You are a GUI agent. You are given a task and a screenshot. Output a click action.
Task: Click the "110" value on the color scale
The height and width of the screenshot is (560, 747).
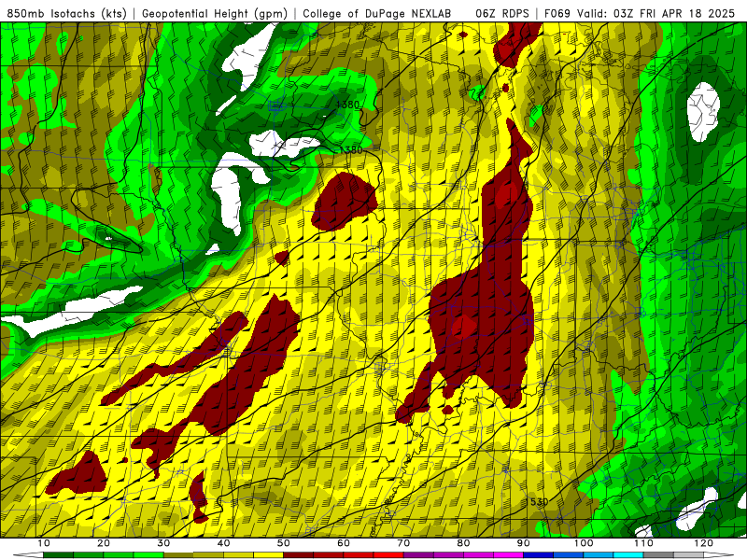(x=643, y=543)
